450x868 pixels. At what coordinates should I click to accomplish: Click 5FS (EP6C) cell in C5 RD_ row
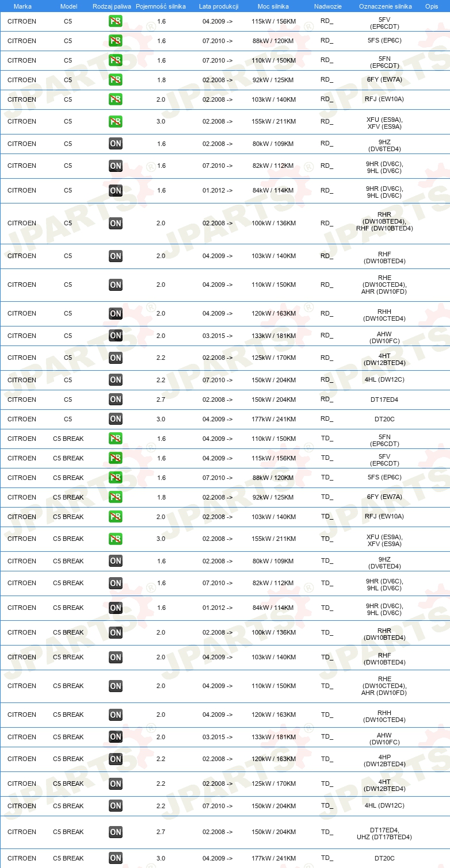point(384,40)
